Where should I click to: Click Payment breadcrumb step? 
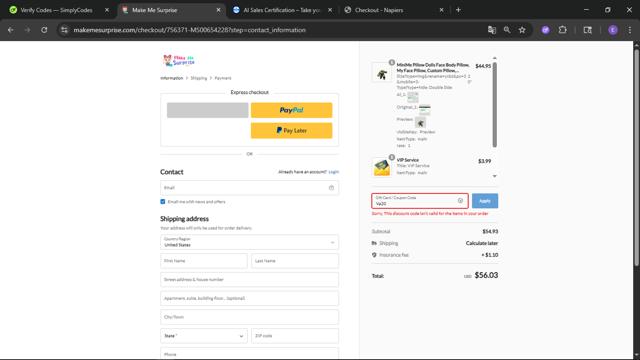point(223,78)
